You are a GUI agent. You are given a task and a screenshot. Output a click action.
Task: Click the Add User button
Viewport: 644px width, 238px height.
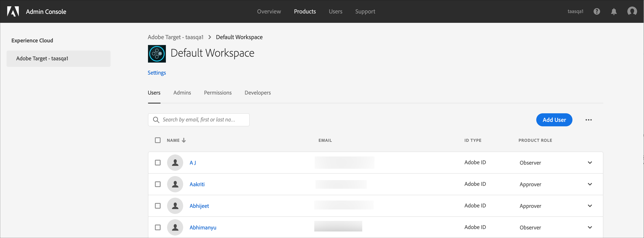click(554, 120)
